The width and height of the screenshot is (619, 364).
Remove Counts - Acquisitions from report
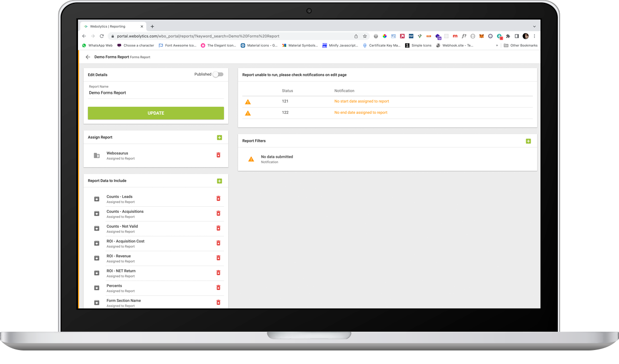218,213
